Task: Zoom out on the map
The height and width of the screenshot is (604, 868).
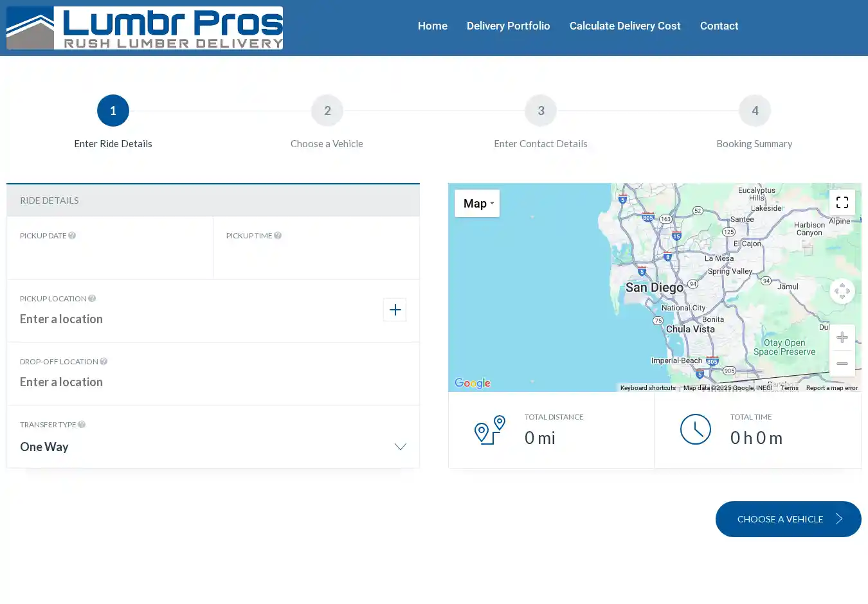Action: point(842,364)
